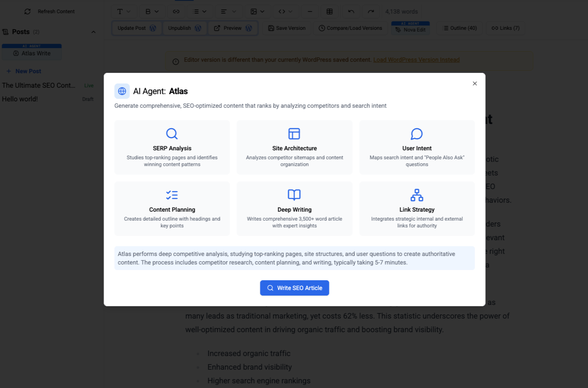Click Save Version in toolbar
This screenshot has width=588, height=388.
point(287,28)
